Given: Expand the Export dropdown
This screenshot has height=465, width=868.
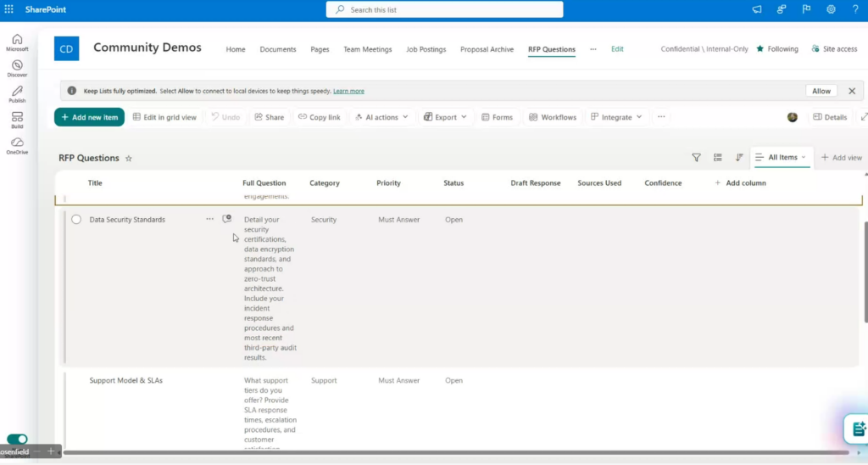Looking at the screenshot, I should [446, 117].
